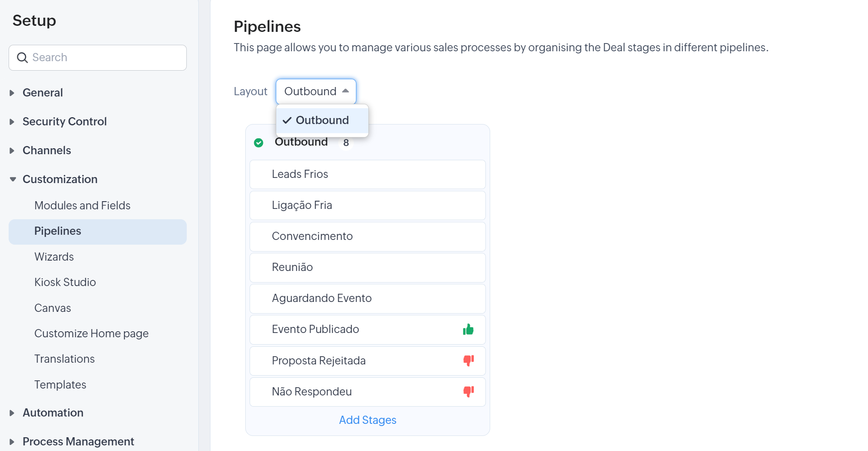The height and width of the screenshot is (451, 868).
Task: Open the Layout dropdown showing Outbound
Action: (316, 91)
